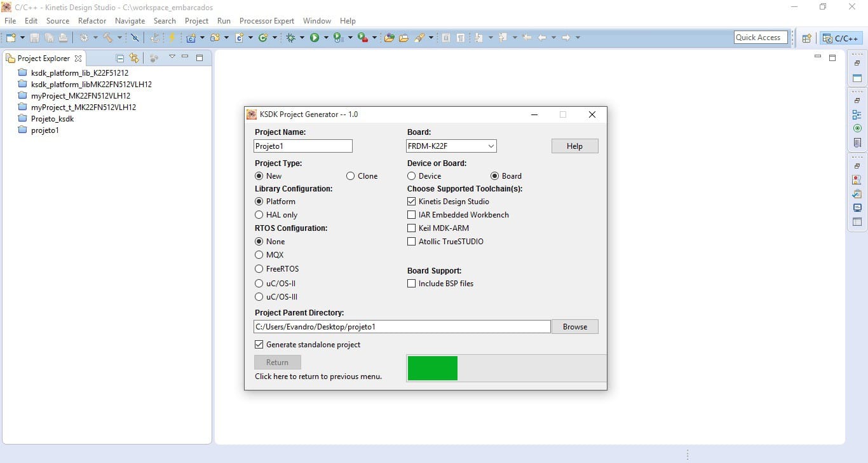The image size is (868, 463).
Task: Select the FreeRTOS radio button
Action: point(259,269)
